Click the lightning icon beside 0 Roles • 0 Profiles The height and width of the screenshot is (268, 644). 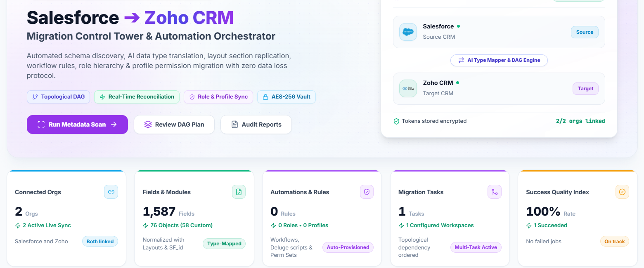point(273,226)
